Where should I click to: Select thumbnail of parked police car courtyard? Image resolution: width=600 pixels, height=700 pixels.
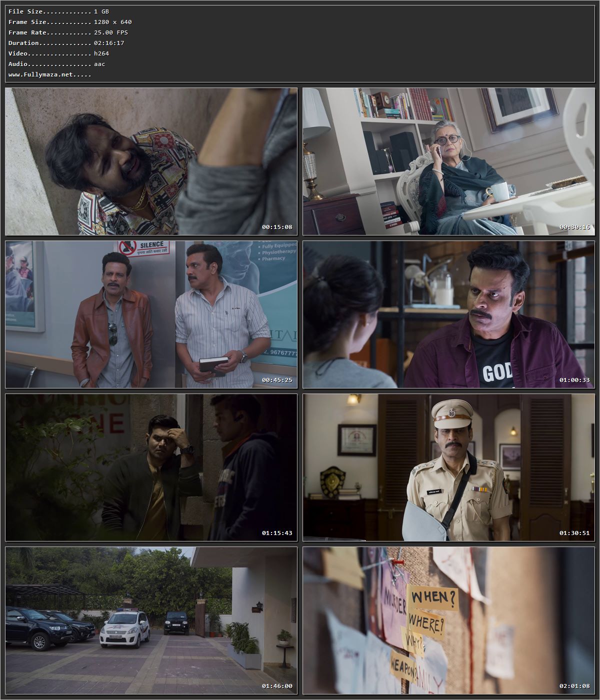tap(151, 620)
